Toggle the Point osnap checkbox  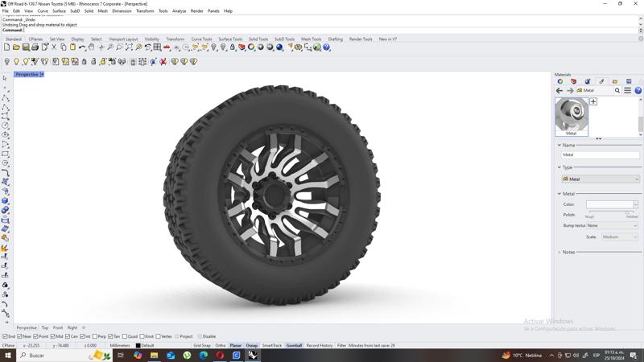point(35,336)
